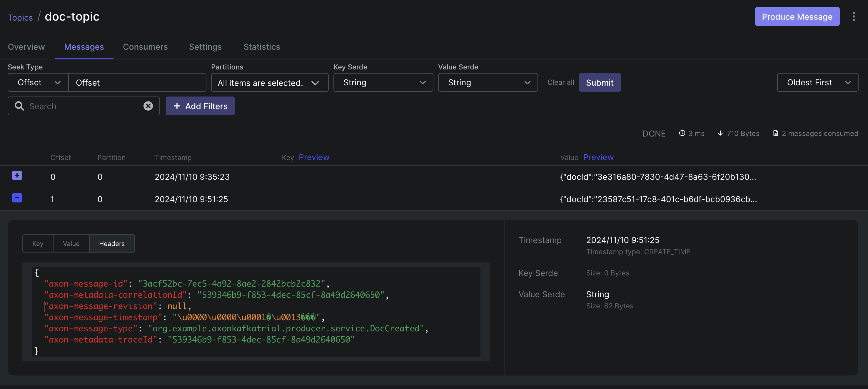Screen dimensions: 868x389
Task: Click the magnifying glass search icon
Action: 19,106
